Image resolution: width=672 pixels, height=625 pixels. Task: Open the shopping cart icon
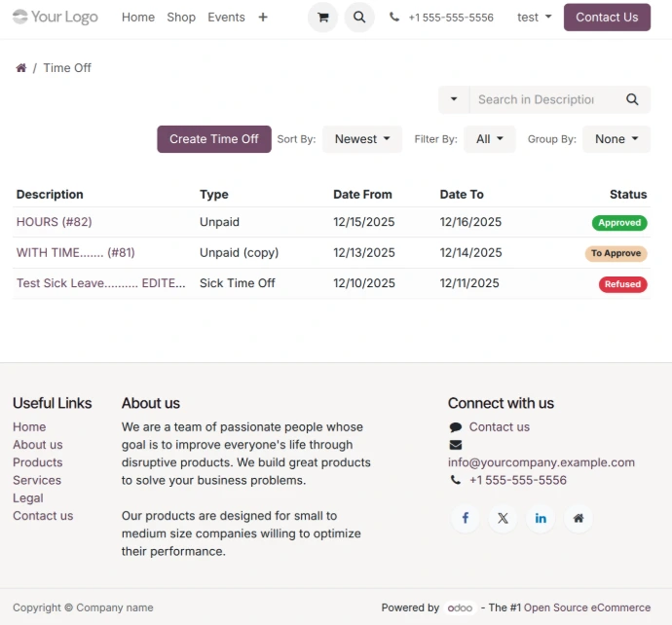[322, 18]
